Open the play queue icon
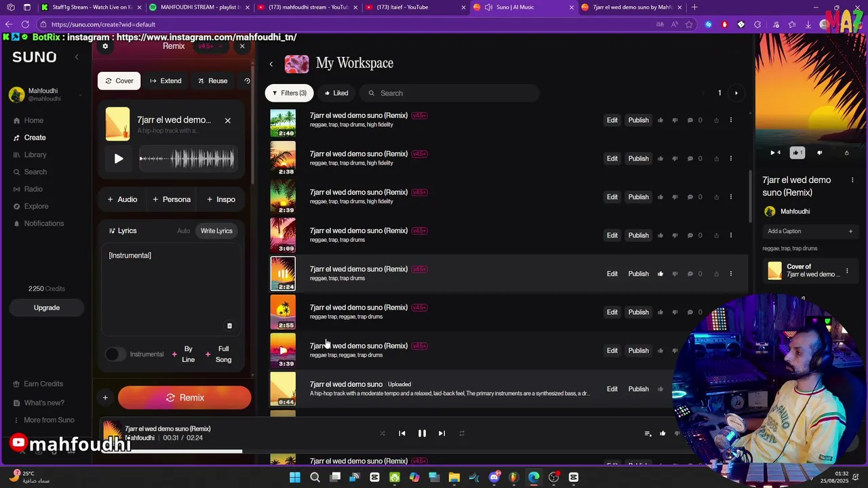This screenshot has width=868, height=488. 648,434
